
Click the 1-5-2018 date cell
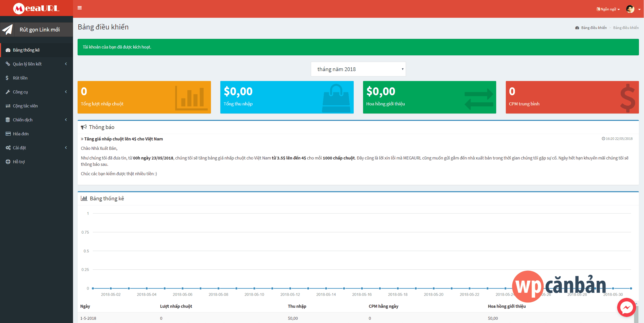coord(88,318)
